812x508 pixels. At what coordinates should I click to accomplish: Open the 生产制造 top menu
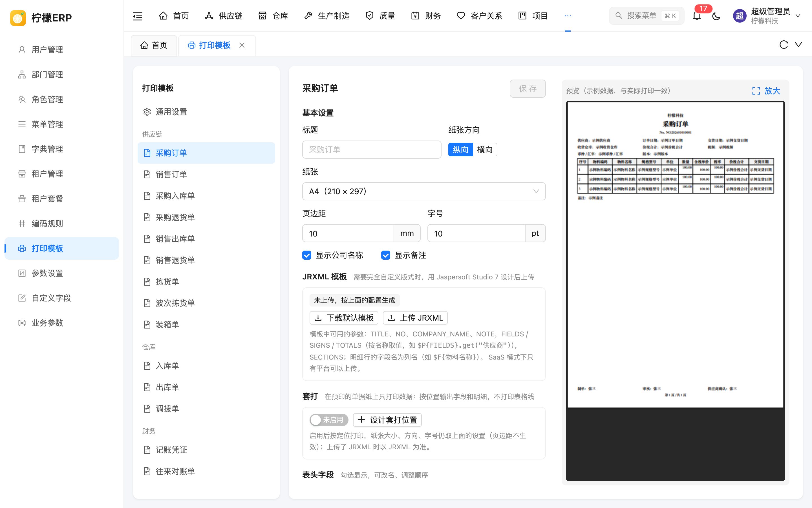click(x=327, y=16)
